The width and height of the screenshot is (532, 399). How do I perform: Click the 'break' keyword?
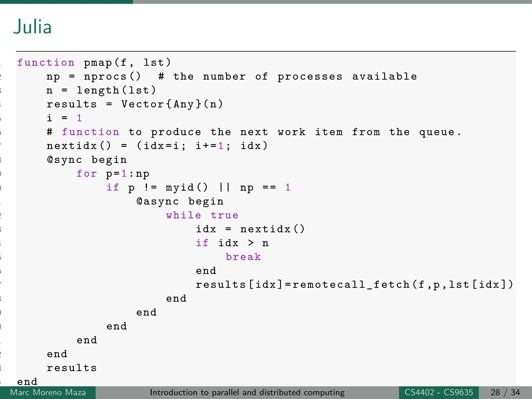(x=243, y=257)
